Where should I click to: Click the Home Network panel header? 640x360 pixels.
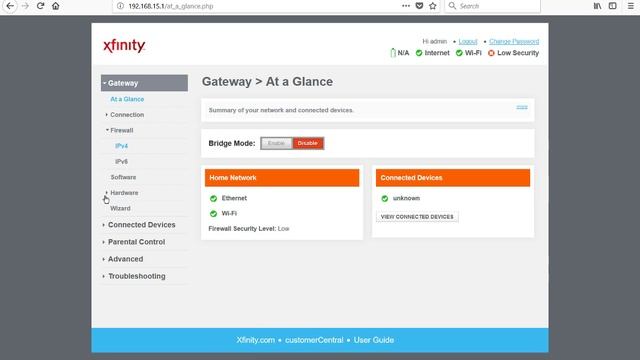click(282, 178)
